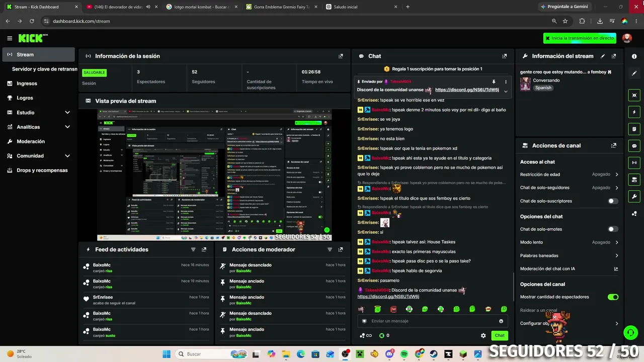Open chat settings gear icon
The height and width of the screenshot is (362, 644).
tap(484, 335)
